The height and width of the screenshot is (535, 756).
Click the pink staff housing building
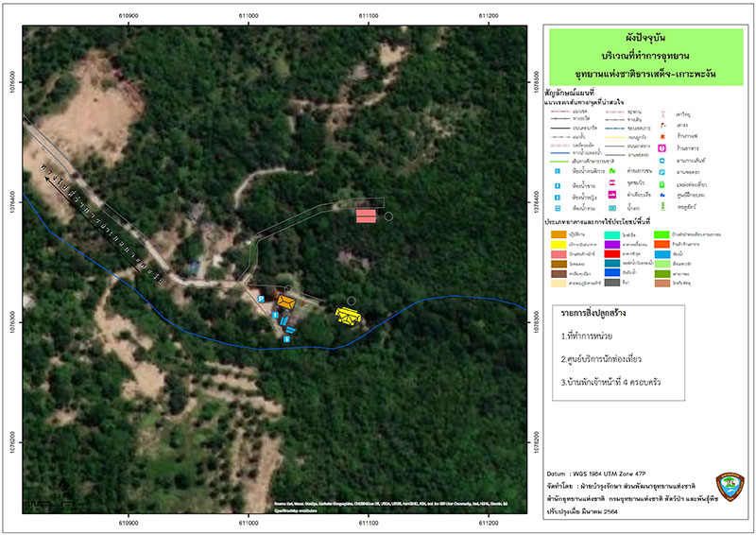coord(366,216)
